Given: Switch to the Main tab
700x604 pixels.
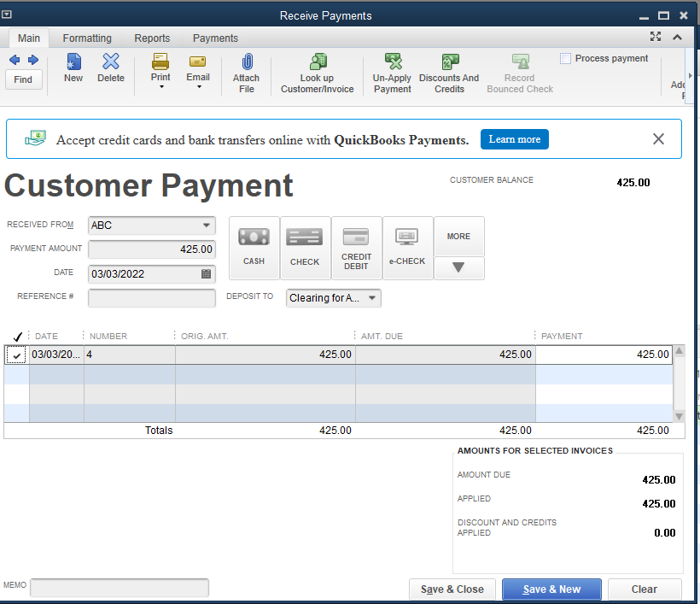Looking at the screenshot, I should point(28,38).
